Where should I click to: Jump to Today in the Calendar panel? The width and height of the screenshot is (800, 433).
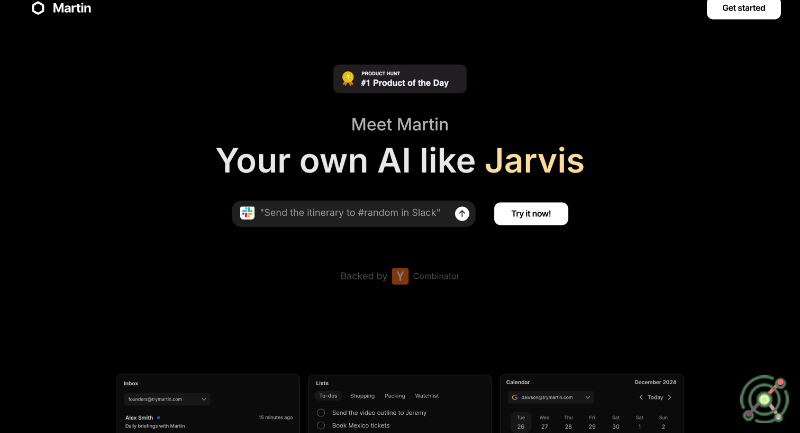point(655,397)
